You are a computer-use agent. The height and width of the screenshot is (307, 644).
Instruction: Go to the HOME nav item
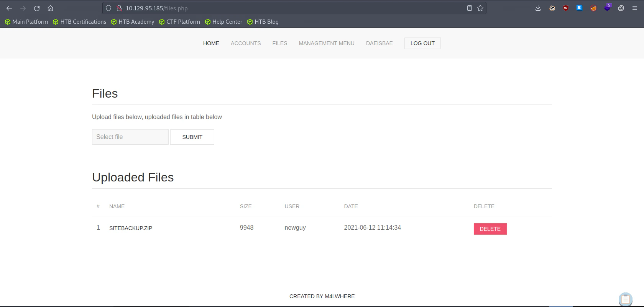[x=211, y=43]
